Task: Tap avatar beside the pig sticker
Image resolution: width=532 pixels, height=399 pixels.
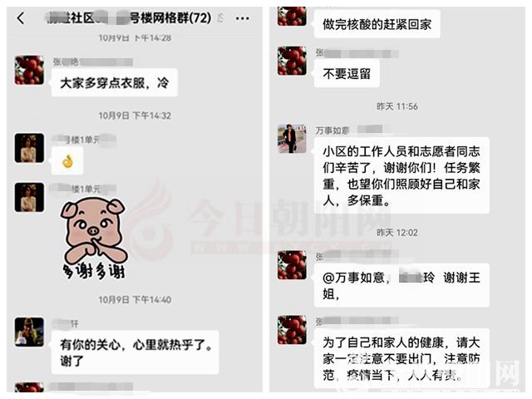Action: click(x=29, y=198)
